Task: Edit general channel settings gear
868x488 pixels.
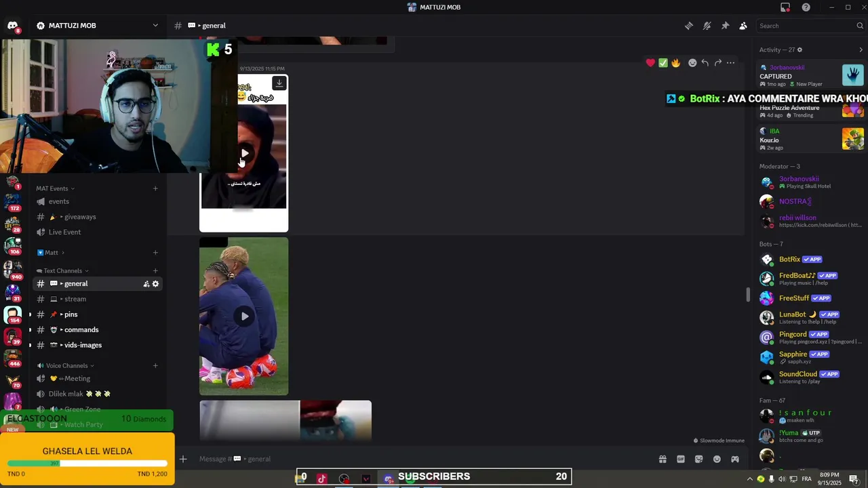Action: pyautogui.click(x=155, y=284)
